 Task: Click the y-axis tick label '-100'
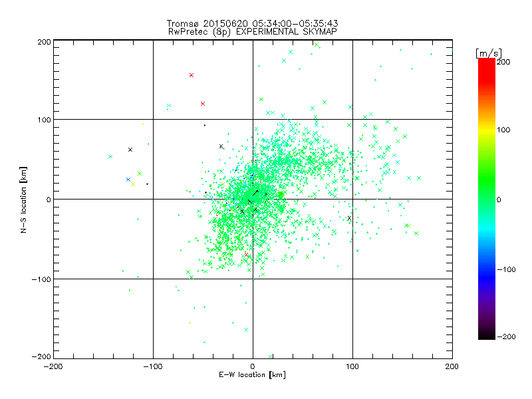tap(41, 279)
